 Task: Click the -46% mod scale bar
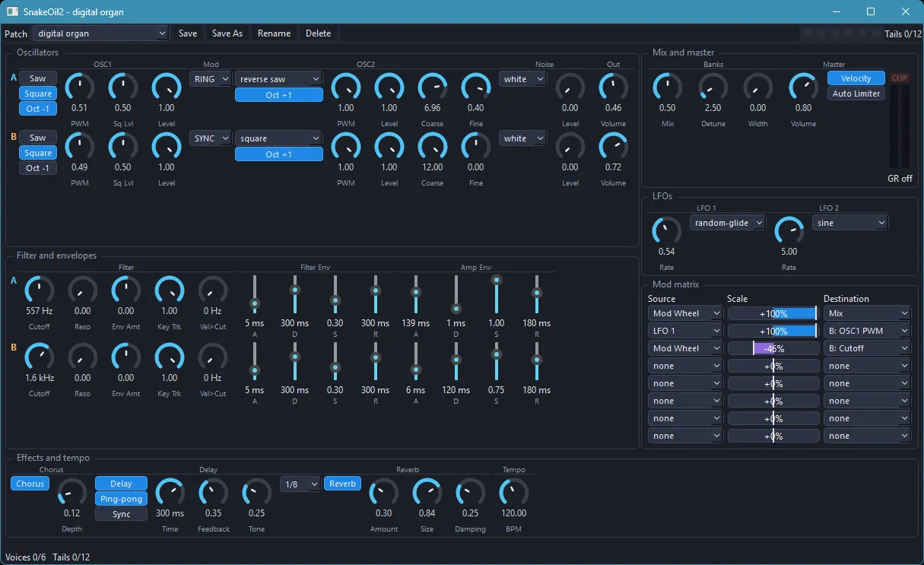(773, 348)
